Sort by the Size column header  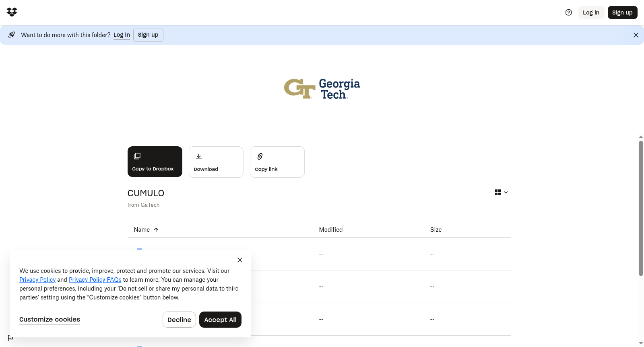click(x=436, y=230)
